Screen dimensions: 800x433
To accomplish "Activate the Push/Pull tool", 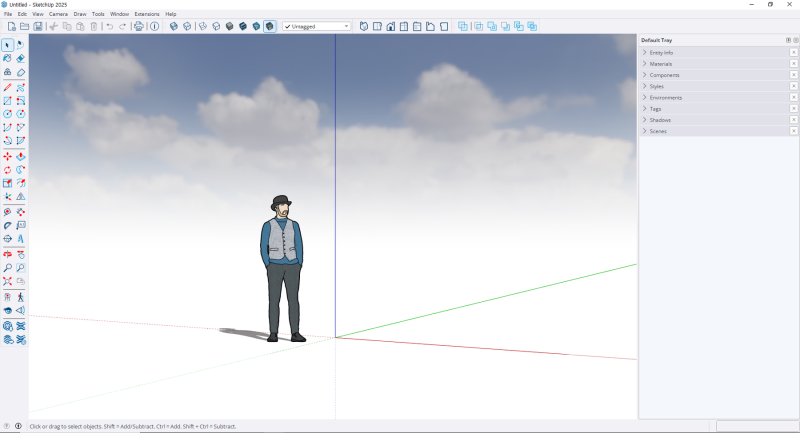I will click(x=20, y=157).
